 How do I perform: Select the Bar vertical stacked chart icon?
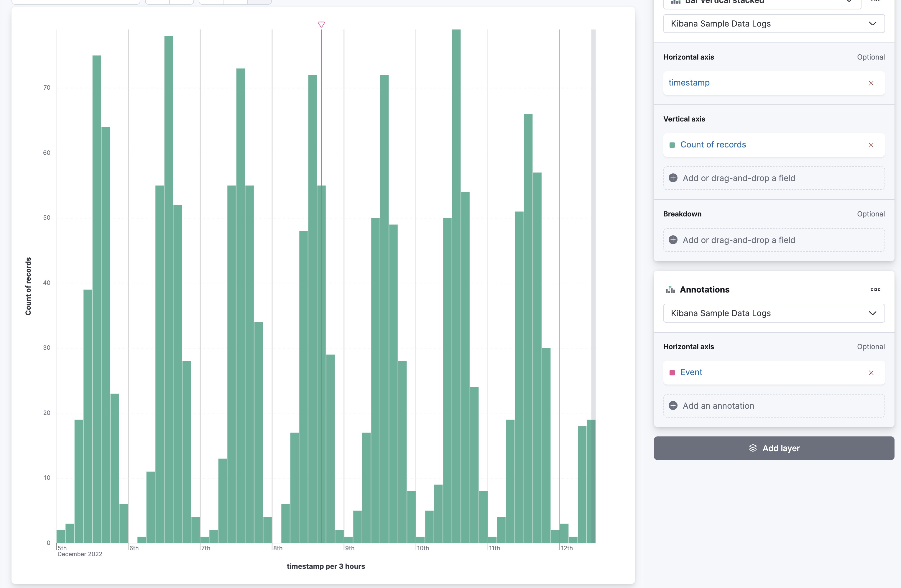675,2
